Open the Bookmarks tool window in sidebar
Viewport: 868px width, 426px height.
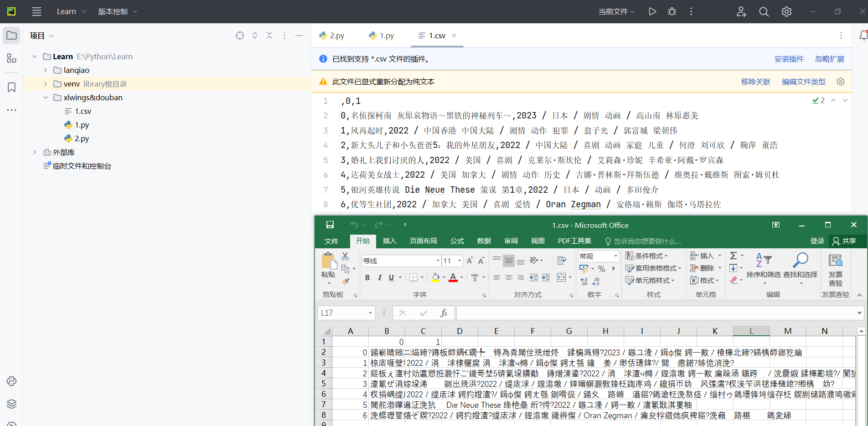coord(11,87)
